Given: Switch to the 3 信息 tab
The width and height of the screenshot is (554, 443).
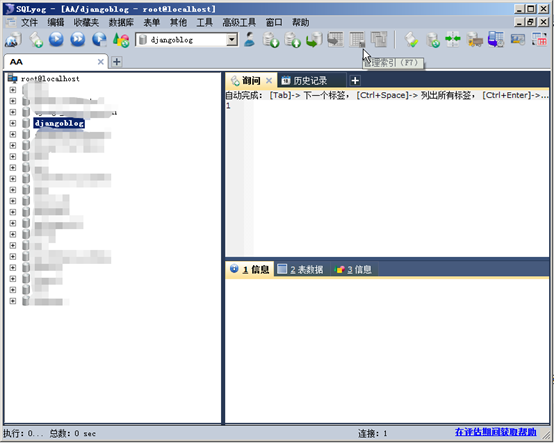Looking at the screenshot, I should pyautogui.click(x=353, y=270).
